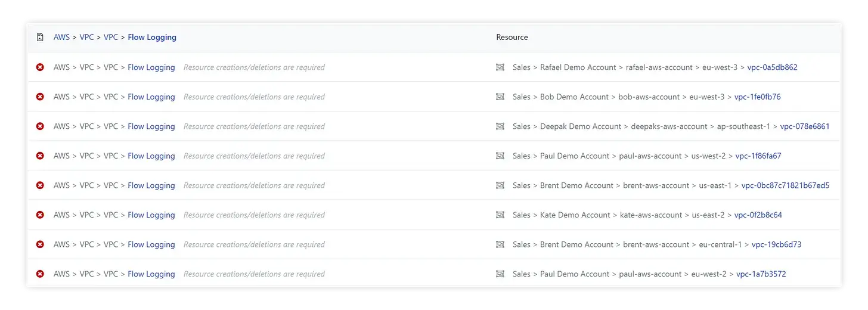Click Flow Logging in the header breadcrumb
Screen dimensions: 868x310
pos(152,37)
